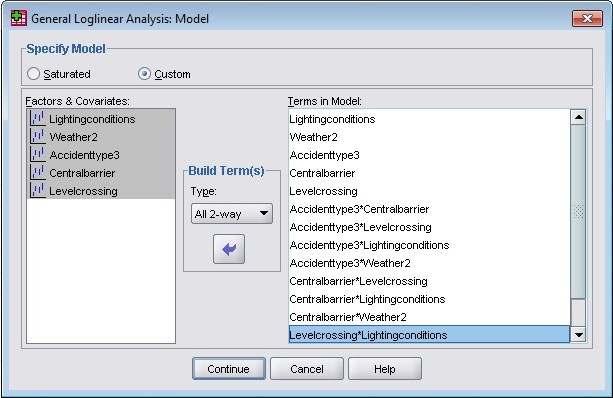Open the Help button
The width and height of the screenshot is (613, 398).
click(x=385, y=369)
